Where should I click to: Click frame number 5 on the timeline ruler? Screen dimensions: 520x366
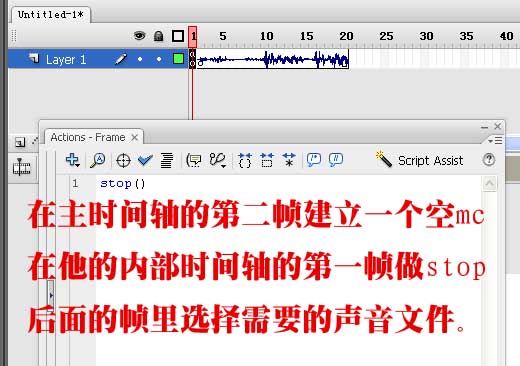(x=223, y=36)
